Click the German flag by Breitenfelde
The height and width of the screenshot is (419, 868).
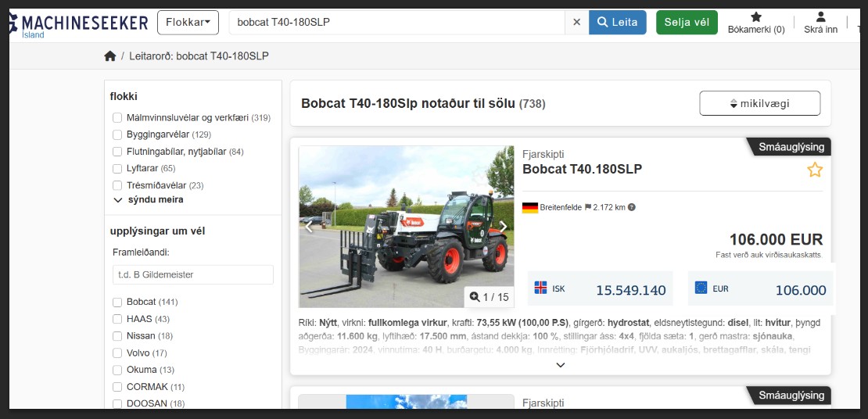[529, 208]
